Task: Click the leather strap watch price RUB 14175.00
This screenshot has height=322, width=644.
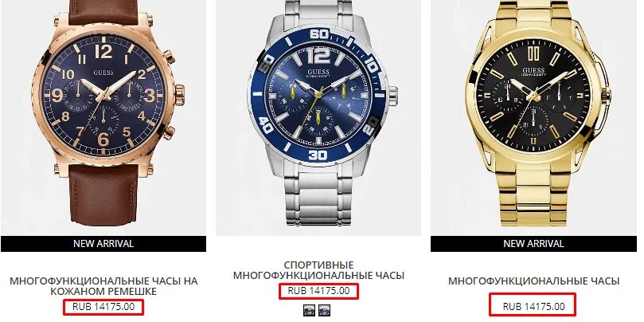Action: pos(103,306)
